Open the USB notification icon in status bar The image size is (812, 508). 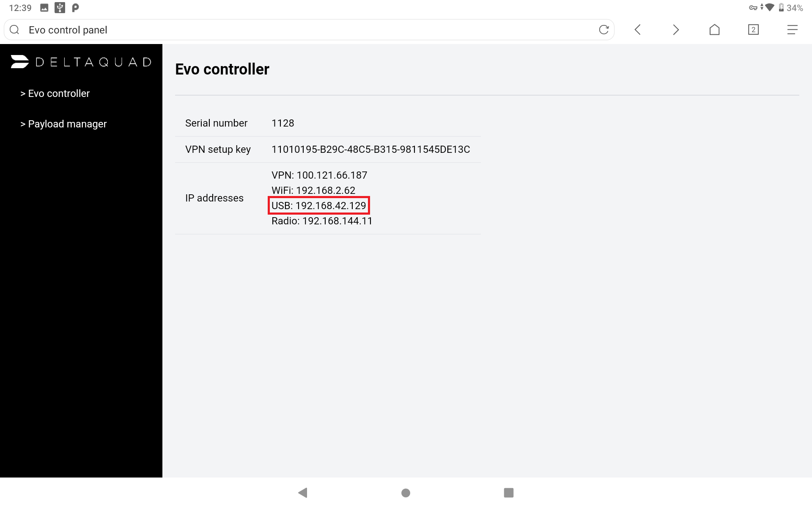tap(60, 8)
